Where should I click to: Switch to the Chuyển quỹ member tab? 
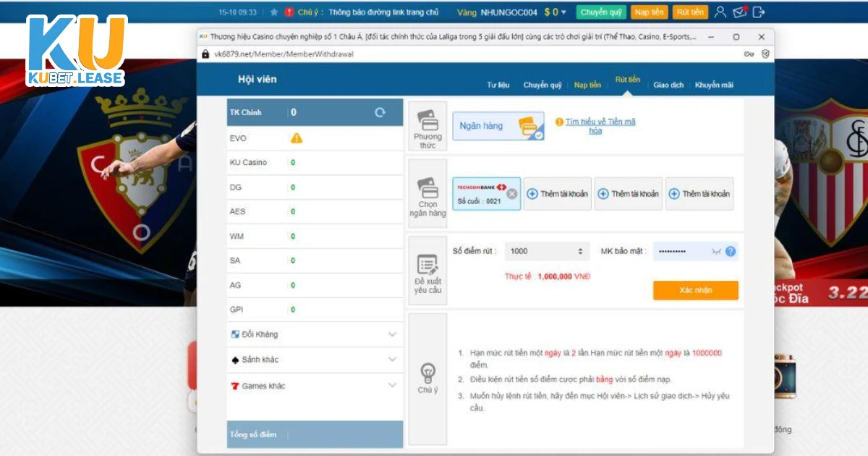point(542,85)
